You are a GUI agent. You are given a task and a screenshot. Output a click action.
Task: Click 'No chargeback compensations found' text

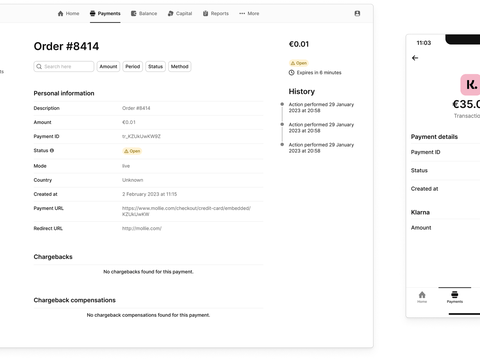point(148,315)
